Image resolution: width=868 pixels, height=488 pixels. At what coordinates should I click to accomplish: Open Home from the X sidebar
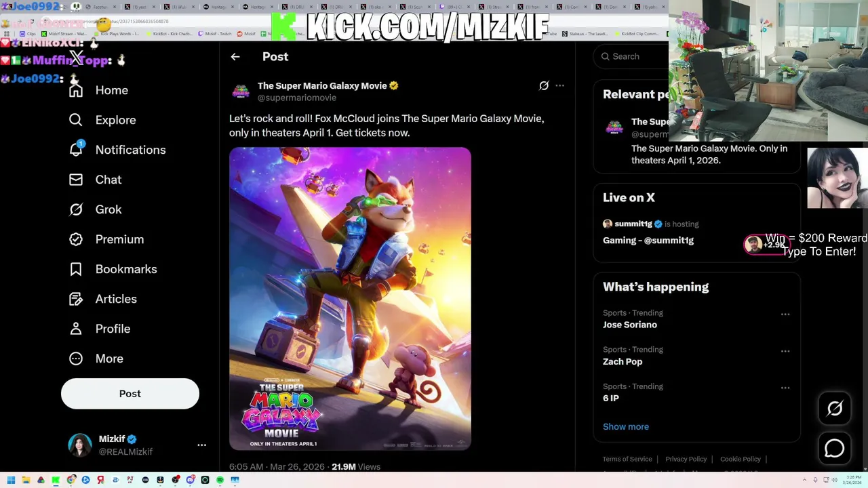(x=98, y=90)
